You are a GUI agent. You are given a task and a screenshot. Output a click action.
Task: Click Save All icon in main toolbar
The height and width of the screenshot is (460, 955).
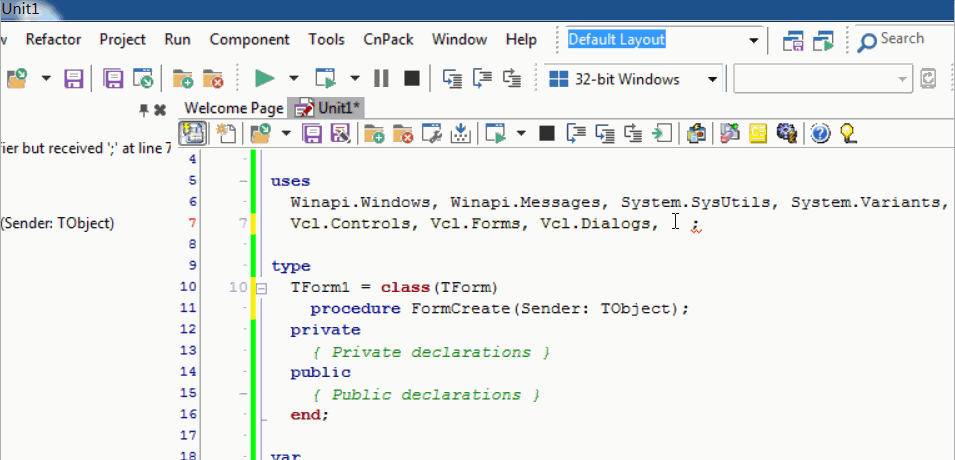click(113, 78)
